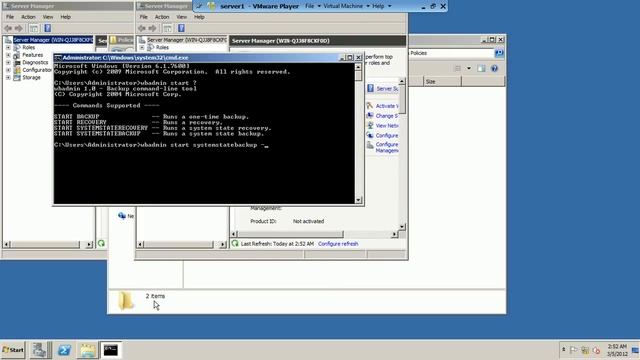The image size is (640, 360).
Task: Click the folder icon in Explorer details pane
Action: coord(126,301)
